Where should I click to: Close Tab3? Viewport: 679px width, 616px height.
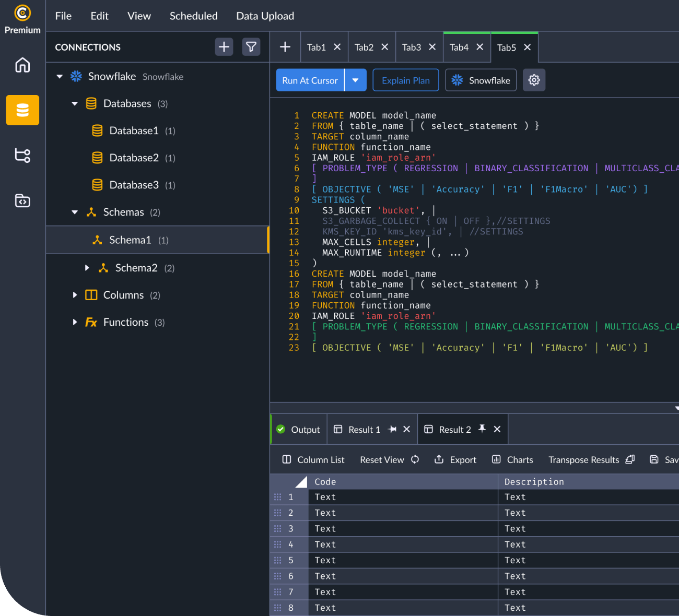pos(432,47)
